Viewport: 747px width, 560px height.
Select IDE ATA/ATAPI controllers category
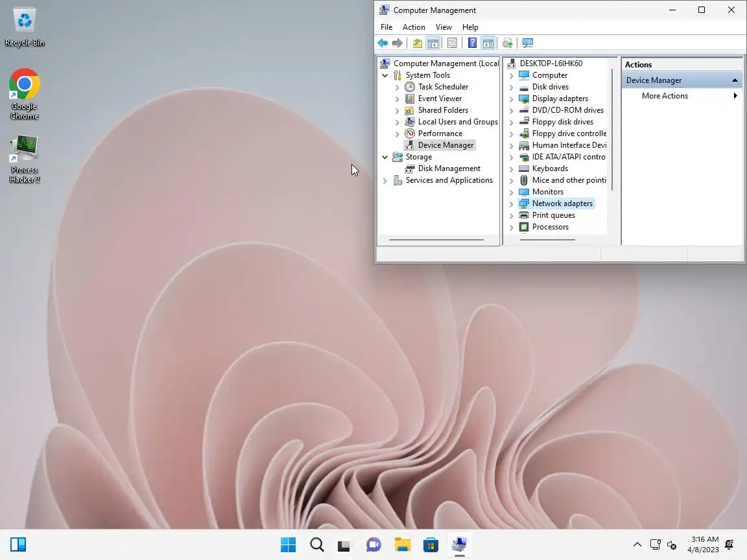[x=569, y=157]
